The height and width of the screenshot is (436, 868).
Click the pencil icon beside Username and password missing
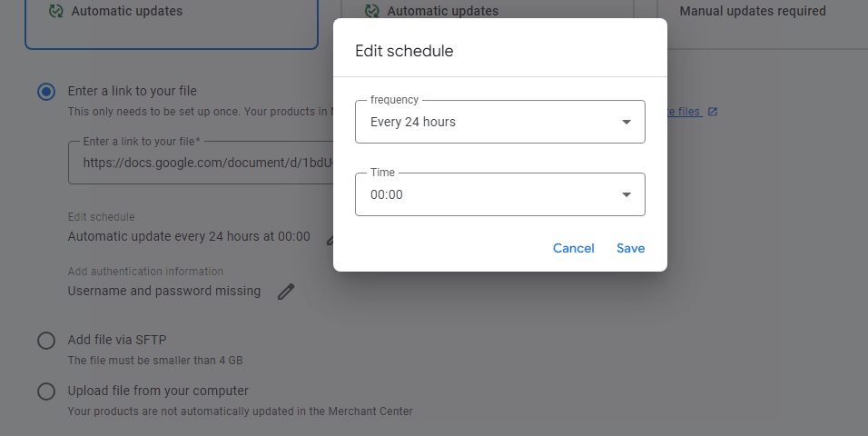[x=286, y=292]
